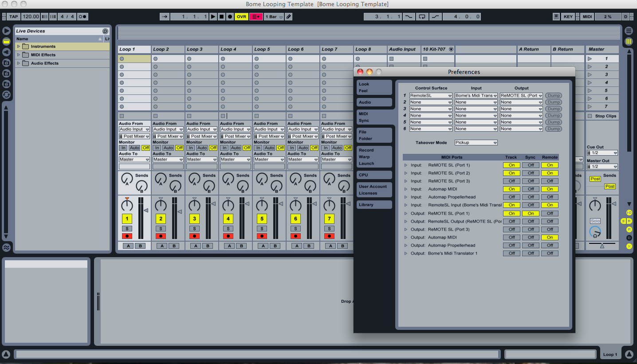Arm the Loop 5 track for recording
This screenshot has height=364, width=637.
coord(262,236)
